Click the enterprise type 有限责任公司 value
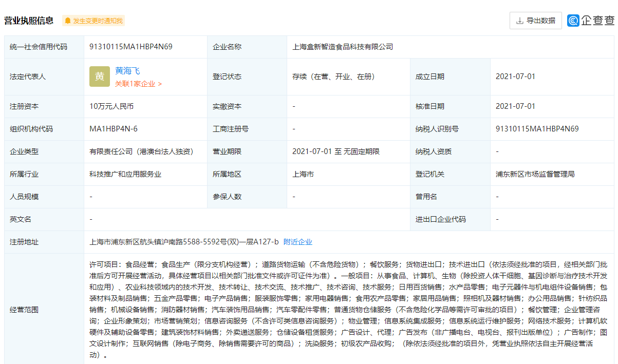The height and width of the screenshot is (364, 618). [x=141, y=151]
